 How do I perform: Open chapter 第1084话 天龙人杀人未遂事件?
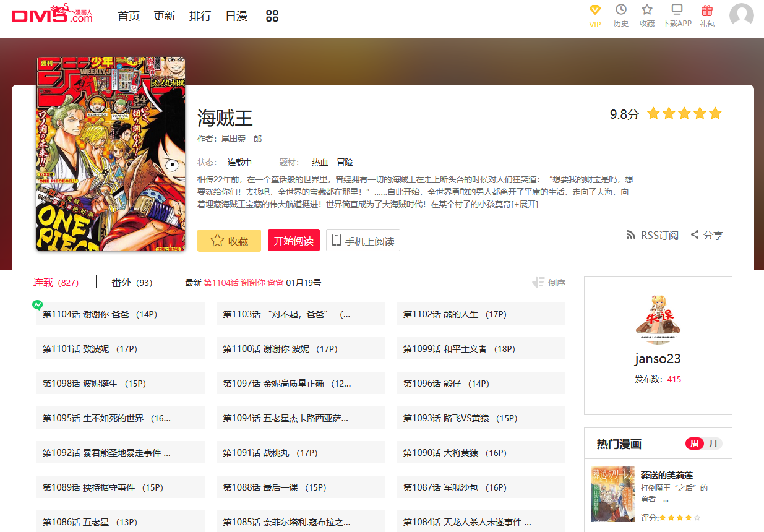click(481, 521)
